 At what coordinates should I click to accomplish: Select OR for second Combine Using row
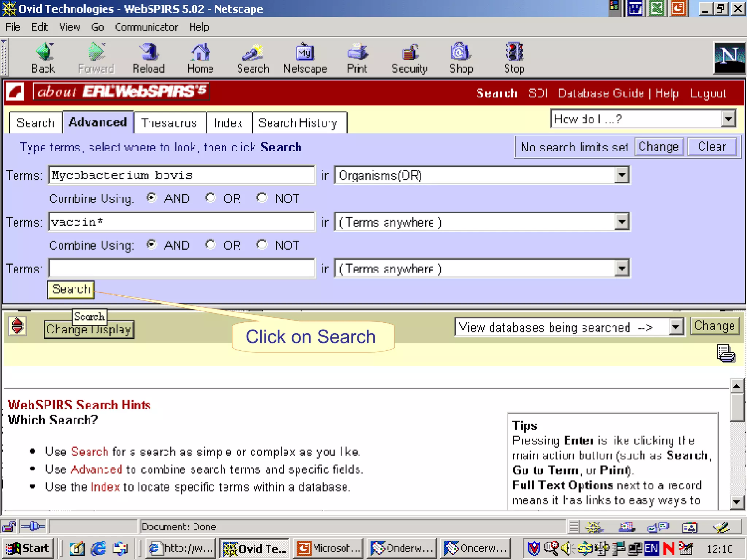210,244
